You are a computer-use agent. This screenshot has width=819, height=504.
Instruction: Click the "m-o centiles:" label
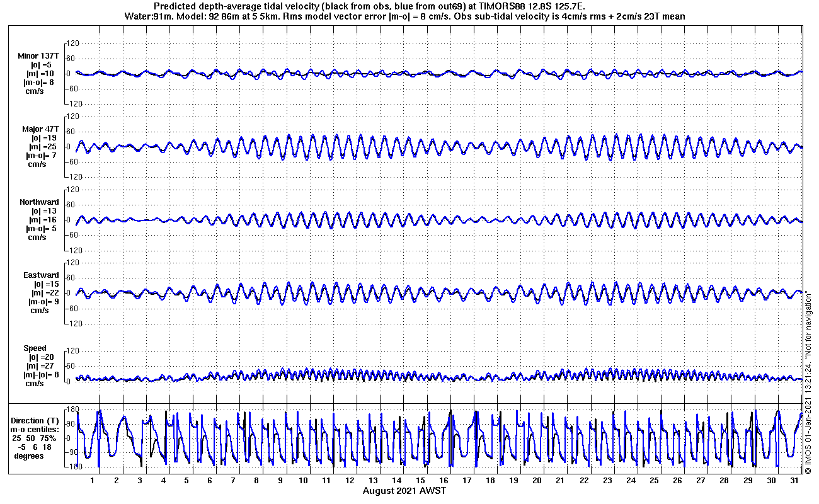pos(35,429)
